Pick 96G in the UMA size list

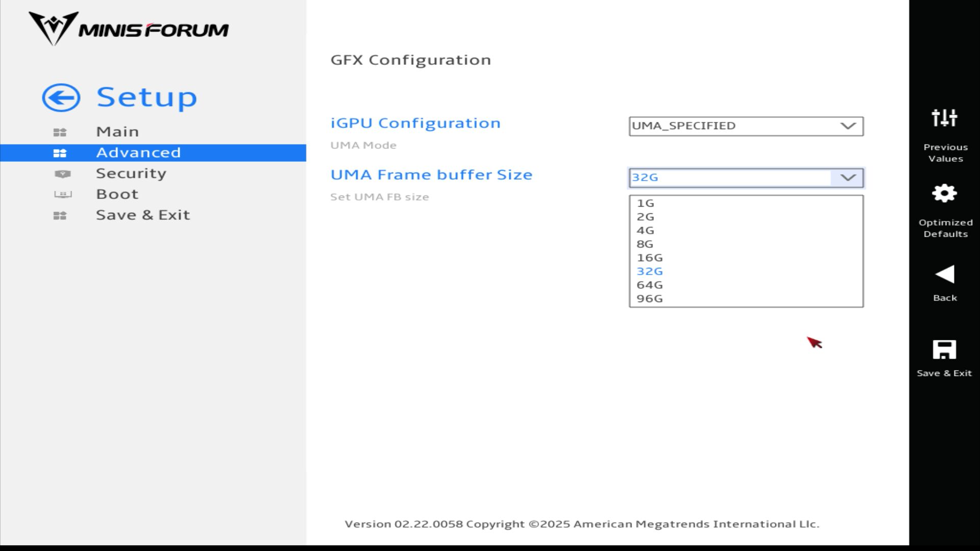coord(650,299)
